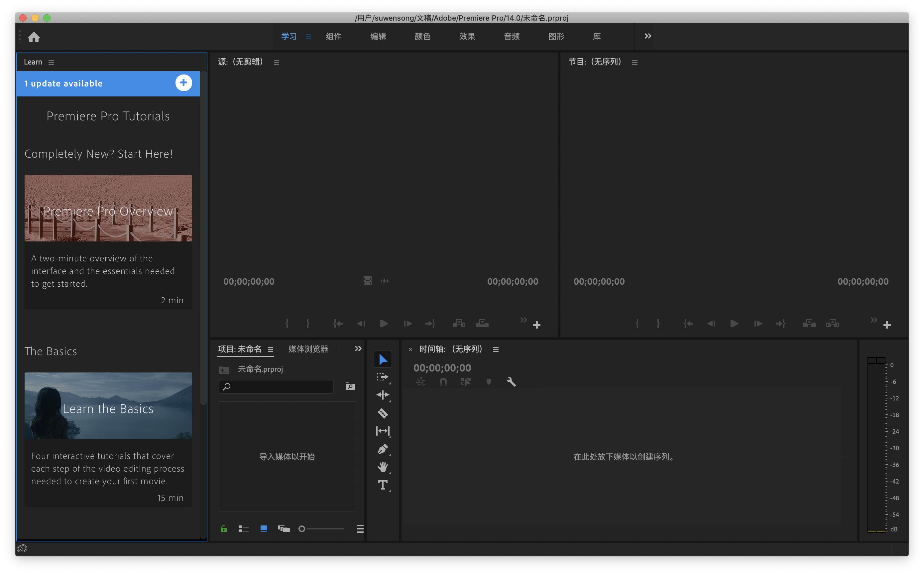924x574 pixels.
Task: Toggle Linked Selection in the timeline
Action: [x=421, y=382]
